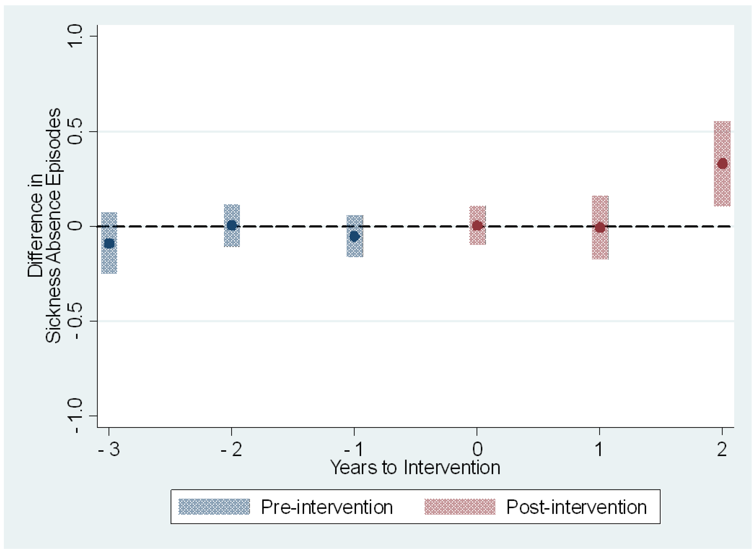Click the Years to Intervention axis title

point(415,468)
